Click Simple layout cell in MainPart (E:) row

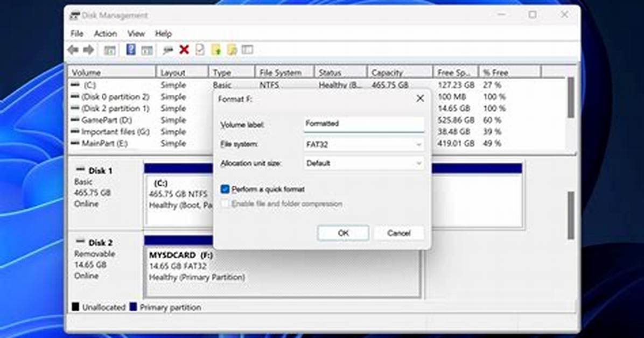click(173, 143)
